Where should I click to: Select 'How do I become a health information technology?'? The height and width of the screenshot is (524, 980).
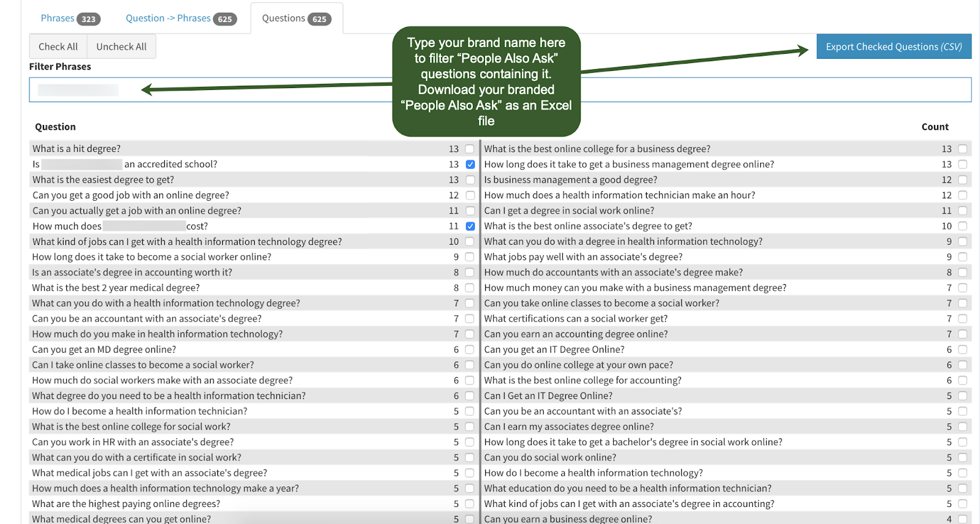tap(962, 473)
